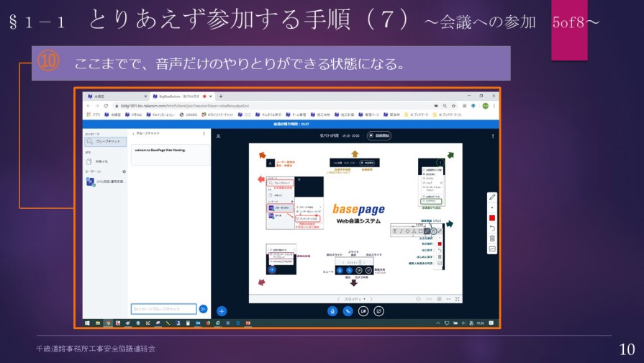644x363 pixels.
Task: Click the message group chat input field
Action: tap(164, 309)
